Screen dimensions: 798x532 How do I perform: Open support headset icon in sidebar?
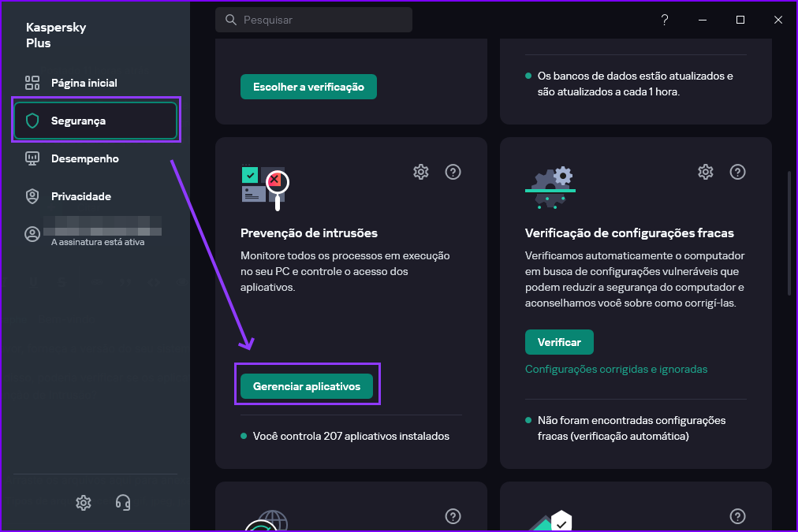(123, 503)
